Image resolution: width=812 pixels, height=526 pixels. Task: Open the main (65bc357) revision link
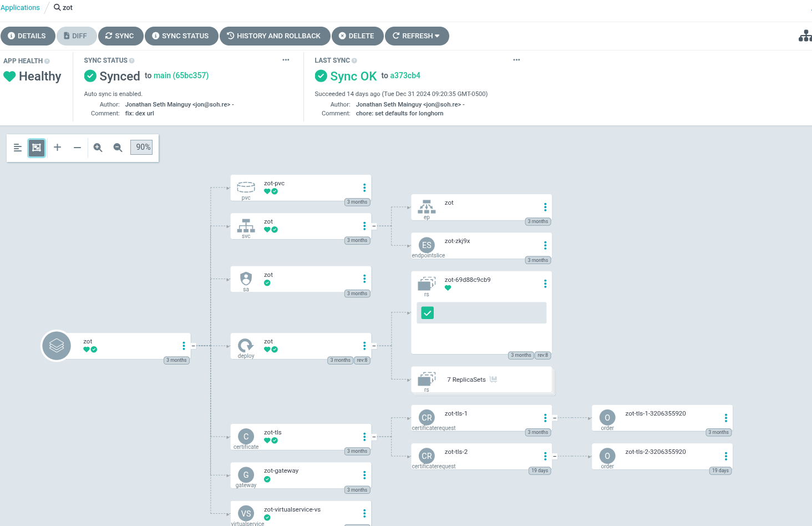click(181, 75)
